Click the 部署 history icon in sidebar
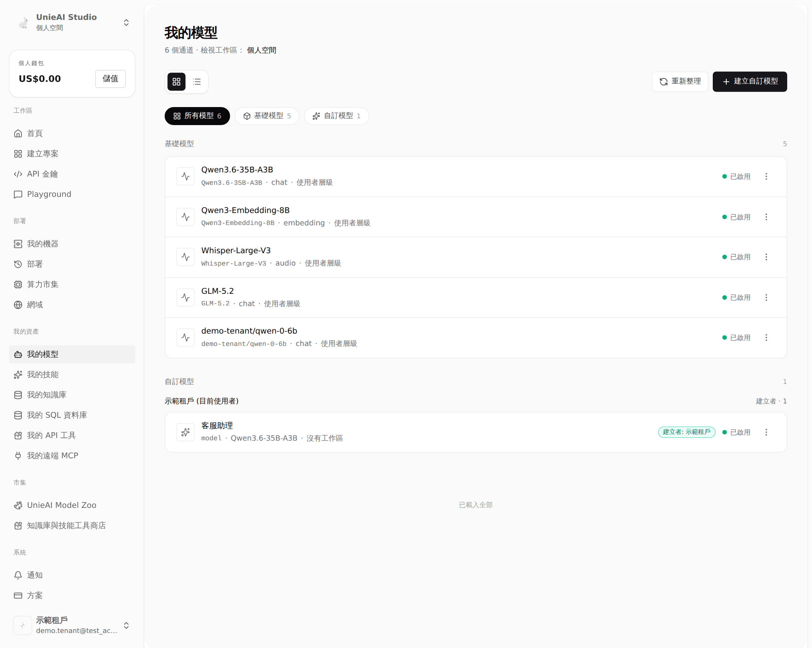812x648 pixels. coord(18,264)
